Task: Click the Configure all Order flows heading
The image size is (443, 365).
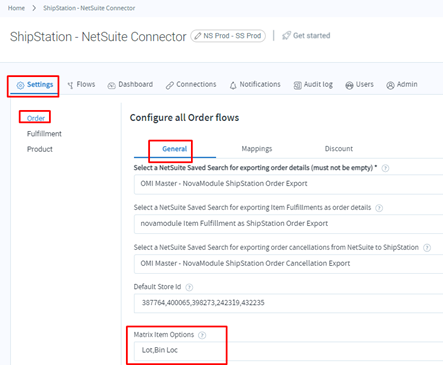Action: coord(184,118)
